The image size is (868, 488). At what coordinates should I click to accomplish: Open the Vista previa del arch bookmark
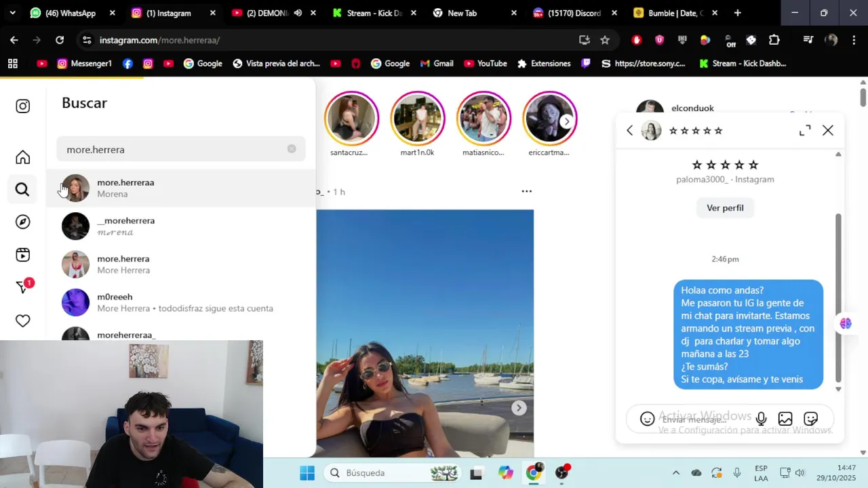click(x=276, y=64)
